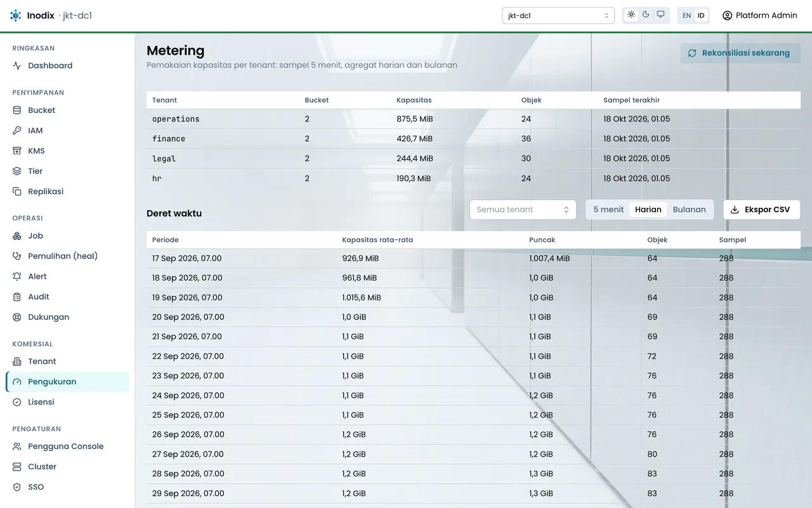
Task: Click the 1.015,6 MiB average capacity value
Action: pos(362,297)
